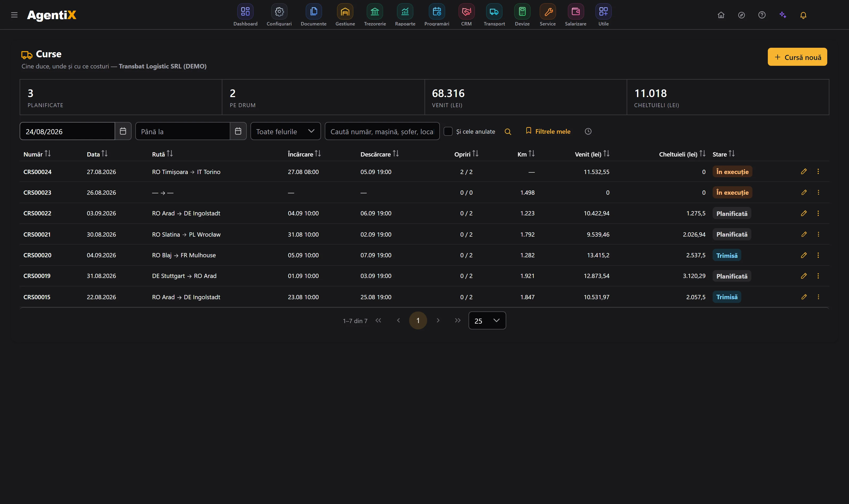Click the search field for trips
The width and height of the screenshot is (849, 504).
pos(382,131)
